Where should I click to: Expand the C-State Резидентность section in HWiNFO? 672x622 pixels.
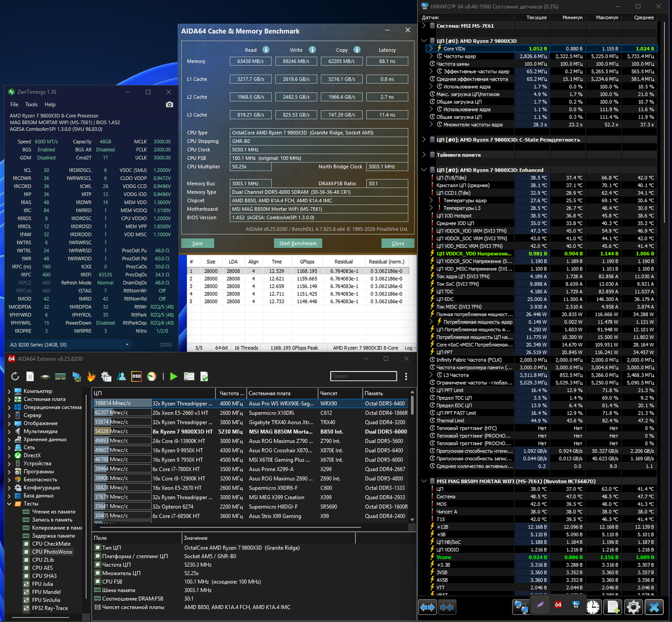424,140
